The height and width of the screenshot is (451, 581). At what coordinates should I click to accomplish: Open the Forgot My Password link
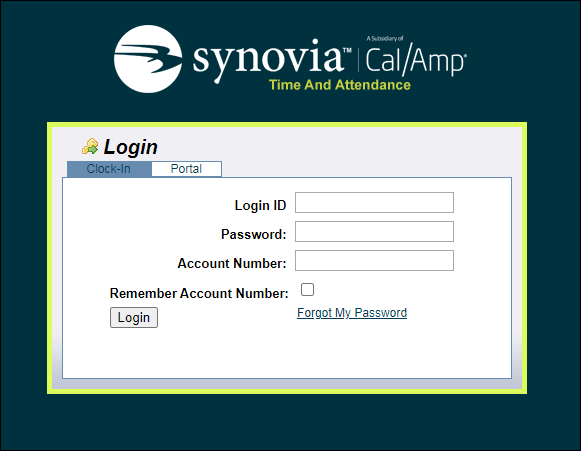(x=352, y=313)
